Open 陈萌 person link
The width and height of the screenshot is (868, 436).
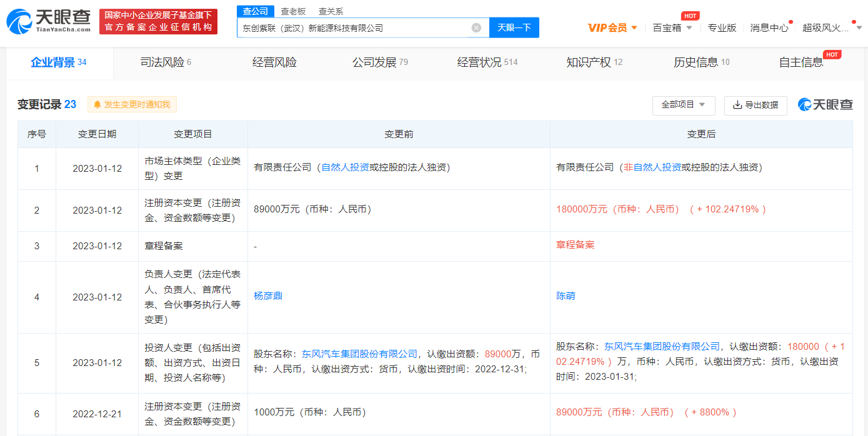[x=566, y=296]
